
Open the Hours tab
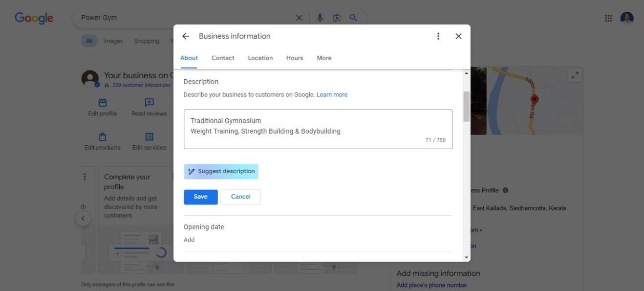point(295,58)
